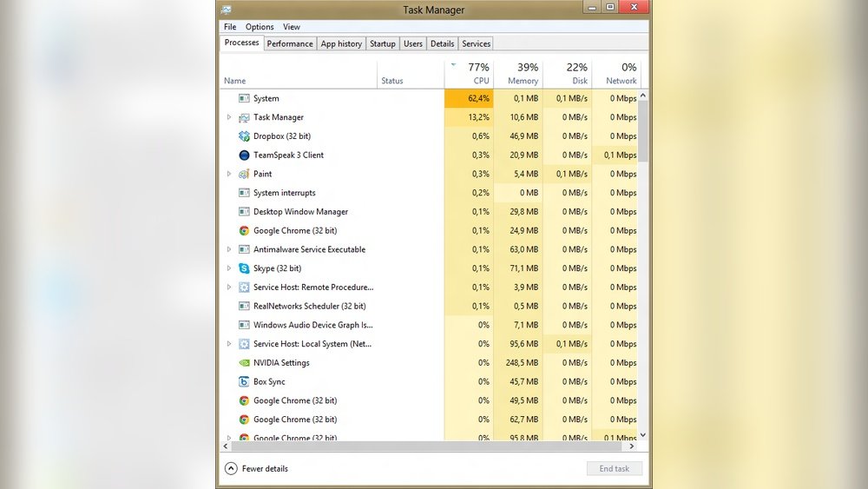The height and width of the screenshot is (489, 868).
Task: Click the Dropbox (32 bit) icon
Action: coord(244,136)
